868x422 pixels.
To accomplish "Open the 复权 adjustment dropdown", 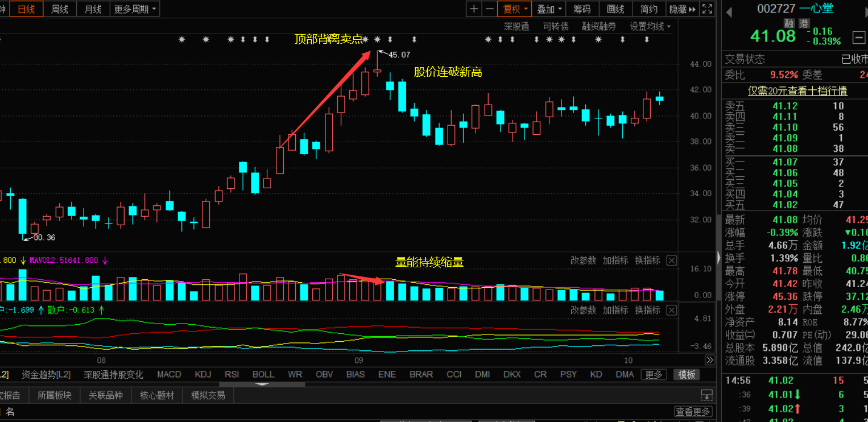I will tap(514, 9).
